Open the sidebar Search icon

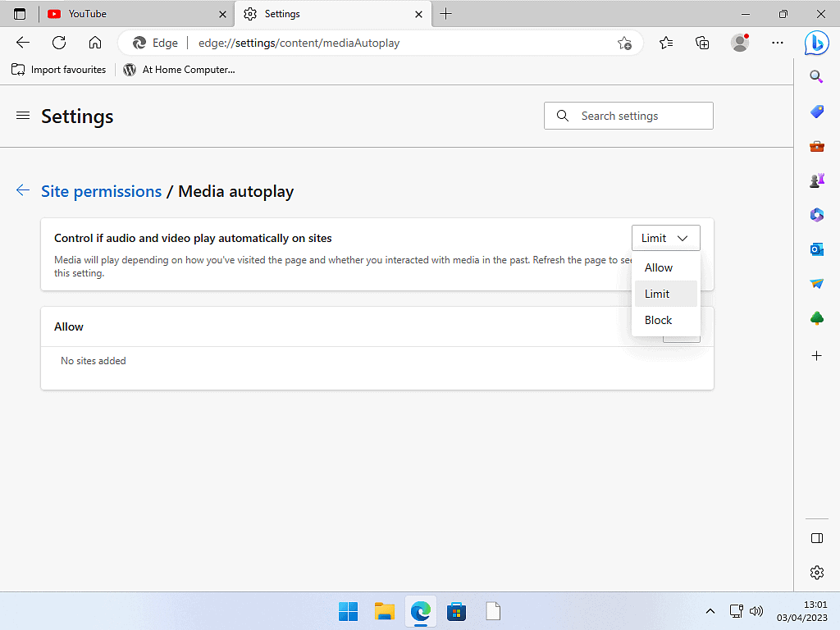(816, 77)
